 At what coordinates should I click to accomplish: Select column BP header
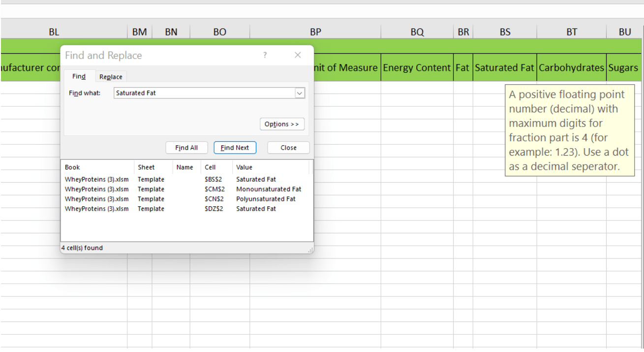coord(315,32)
